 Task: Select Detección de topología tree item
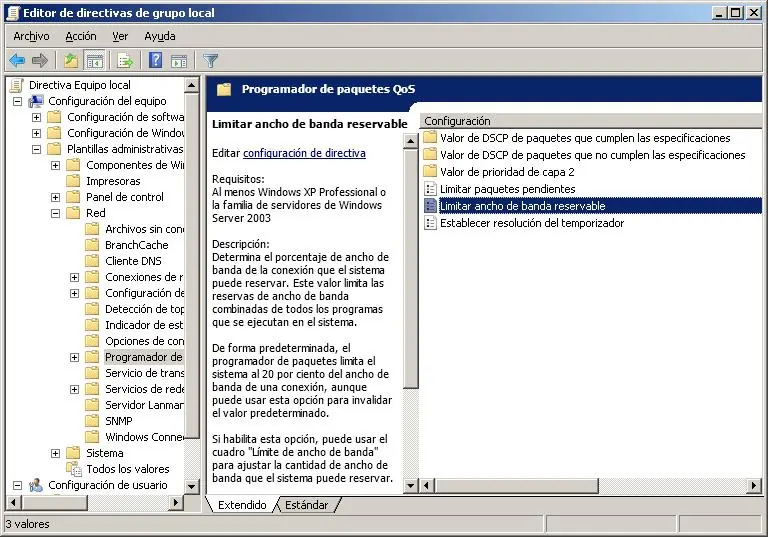[144, 309]
